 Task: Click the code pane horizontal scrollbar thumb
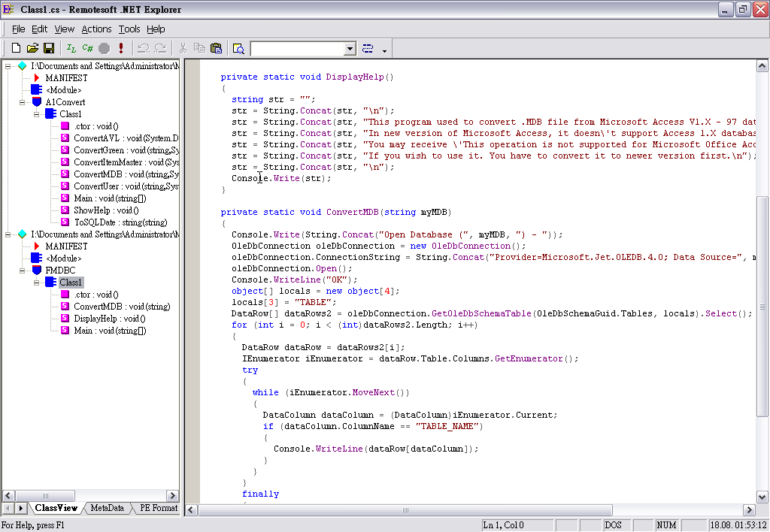405,510
